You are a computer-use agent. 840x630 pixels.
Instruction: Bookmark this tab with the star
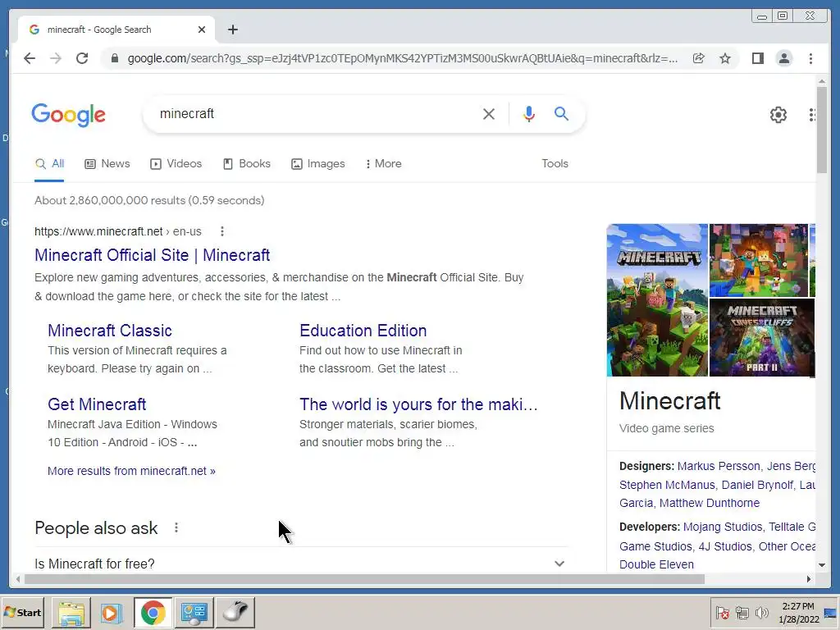tap(725, 58)
